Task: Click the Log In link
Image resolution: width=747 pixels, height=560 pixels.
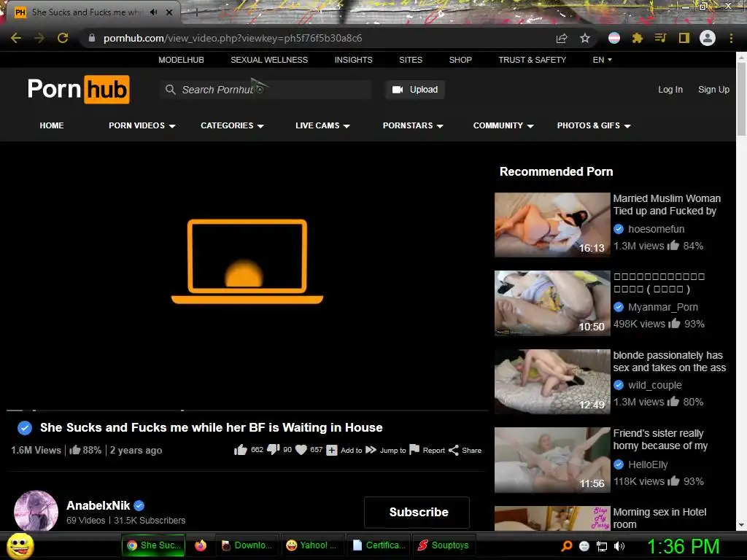Action: [670, 90]
